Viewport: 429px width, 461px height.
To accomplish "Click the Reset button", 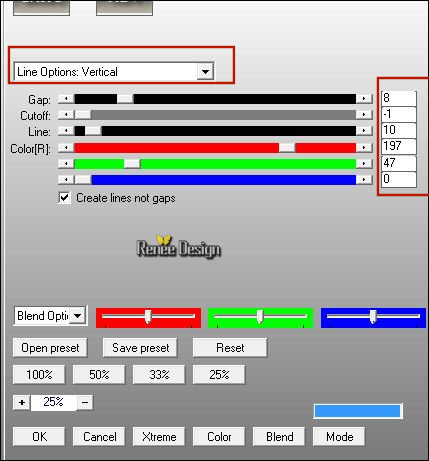I will [230, 348].
